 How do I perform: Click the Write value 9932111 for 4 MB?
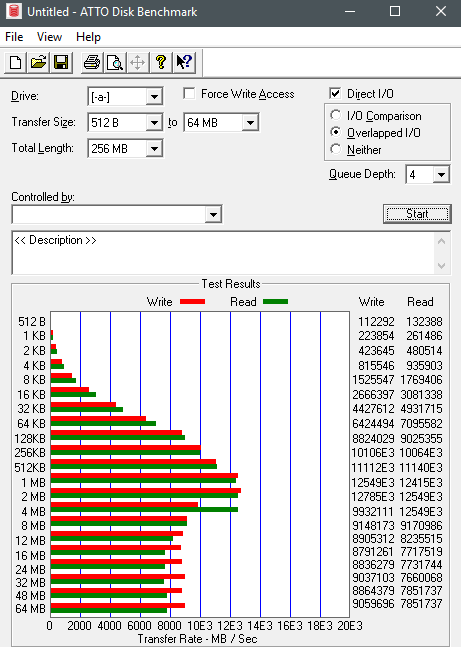pos(373,512)
